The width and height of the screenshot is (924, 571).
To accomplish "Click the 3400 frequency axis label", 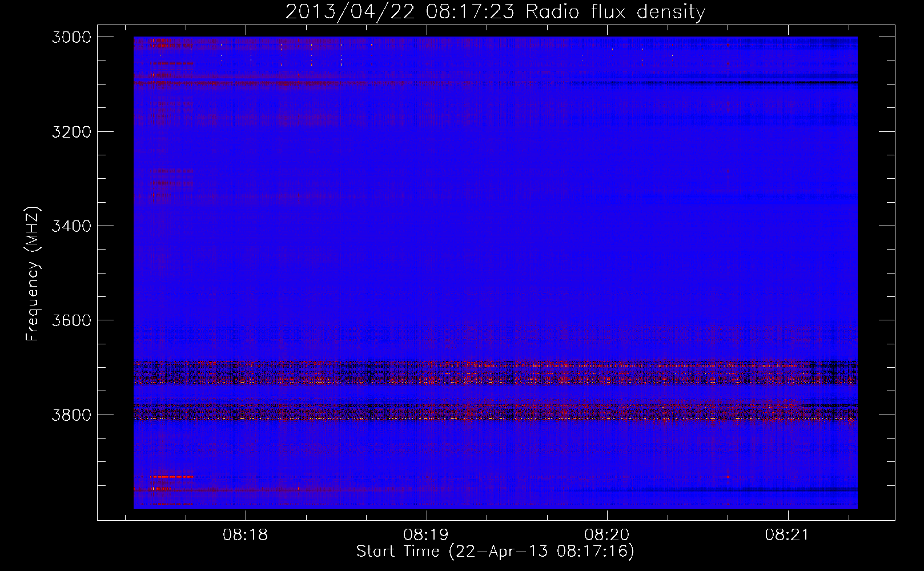I will tap(71, 226).
